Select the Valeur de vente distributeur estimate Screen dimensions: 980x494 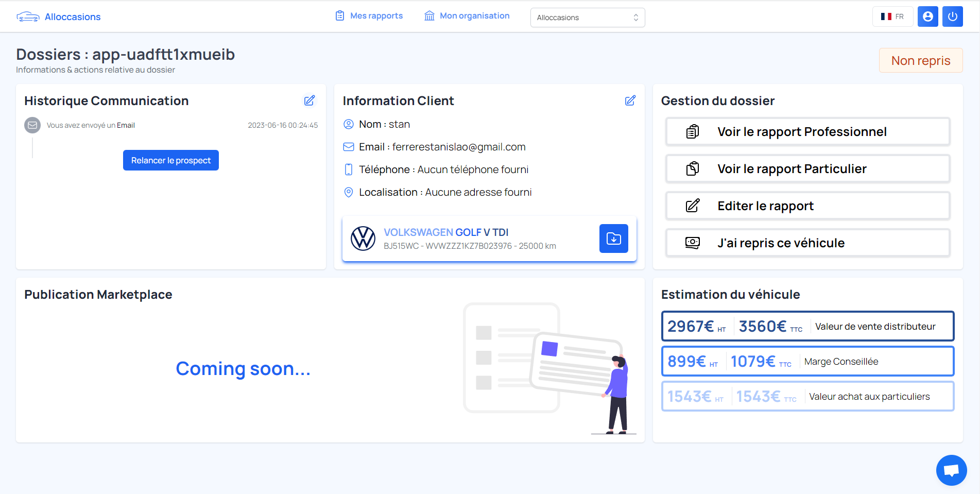(807, 326)
